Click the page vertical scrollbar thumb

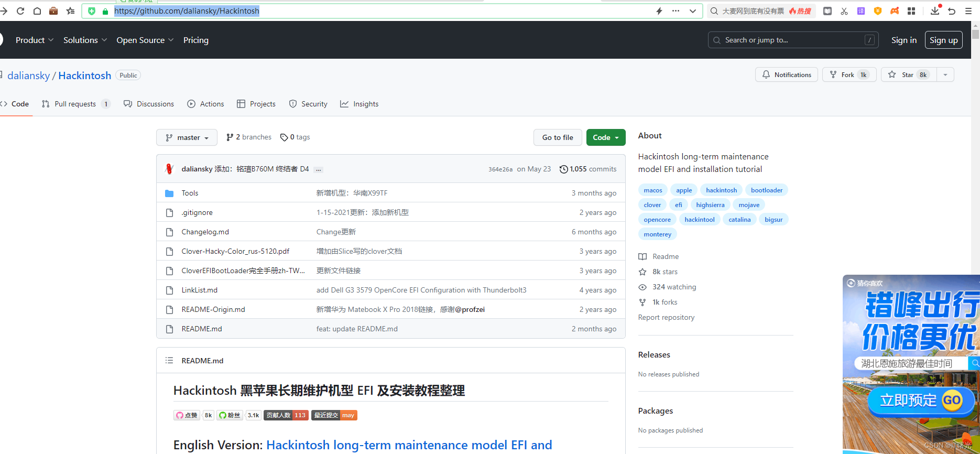pyautogui.click(x=975, y=34)
